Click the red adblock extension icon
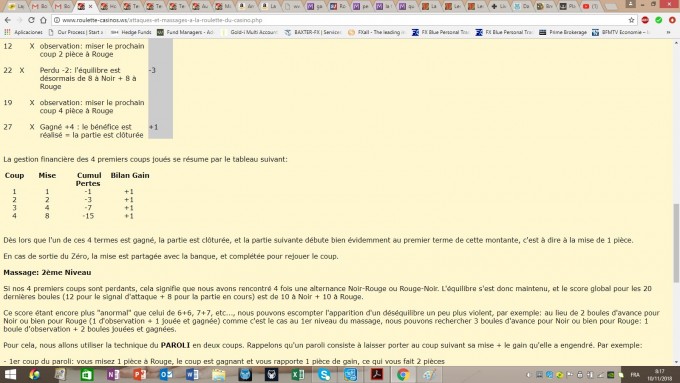680x383 pixels. [x=645, y=20]
